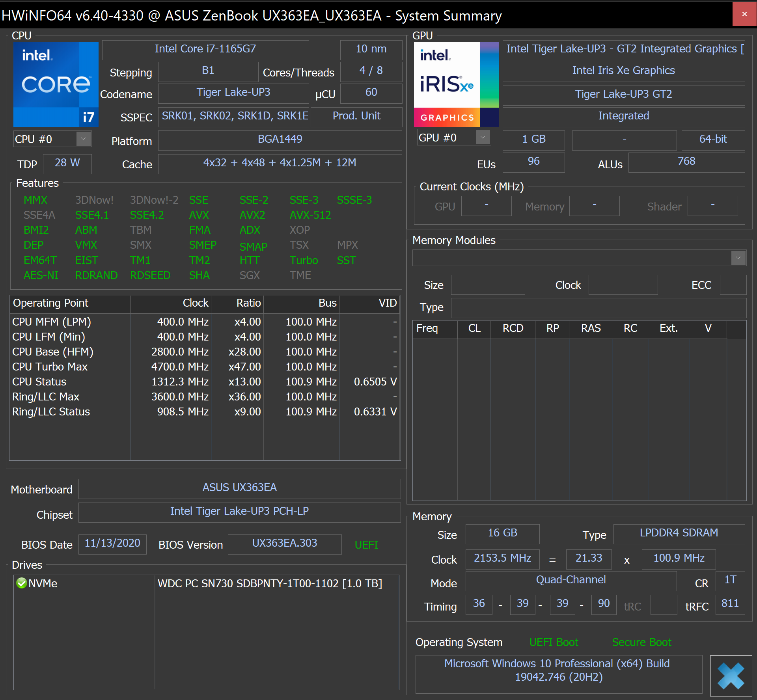Click the memory size 16 GB

pos(502,533)
